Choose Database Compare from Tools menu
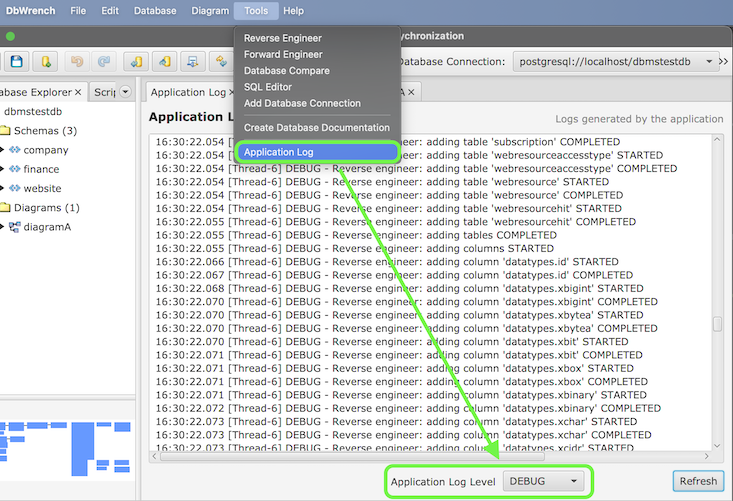The width and height of the screenshot is (733, 501). coord(317,71)
